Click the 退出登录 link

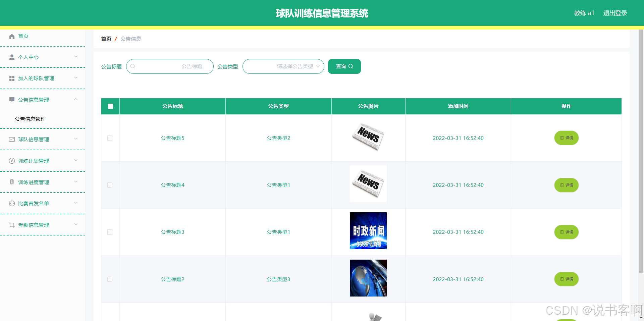click(615, 13)
